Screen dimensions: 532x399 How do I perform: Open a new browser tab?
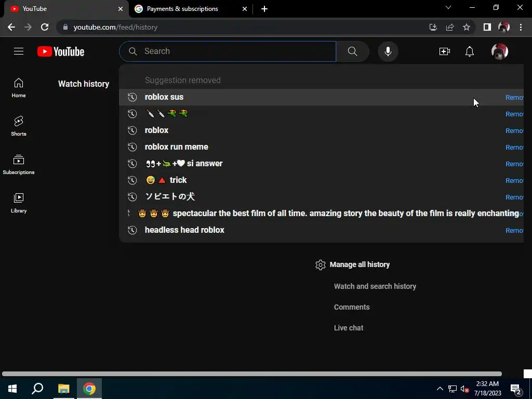tap(264, 9)
